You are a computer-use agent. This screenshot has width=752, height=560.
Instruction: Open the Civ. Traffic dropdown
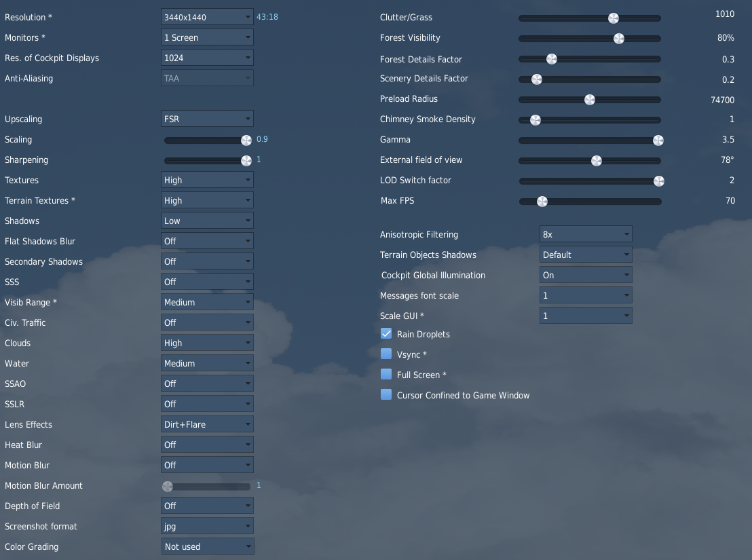(x=207, y=322)
